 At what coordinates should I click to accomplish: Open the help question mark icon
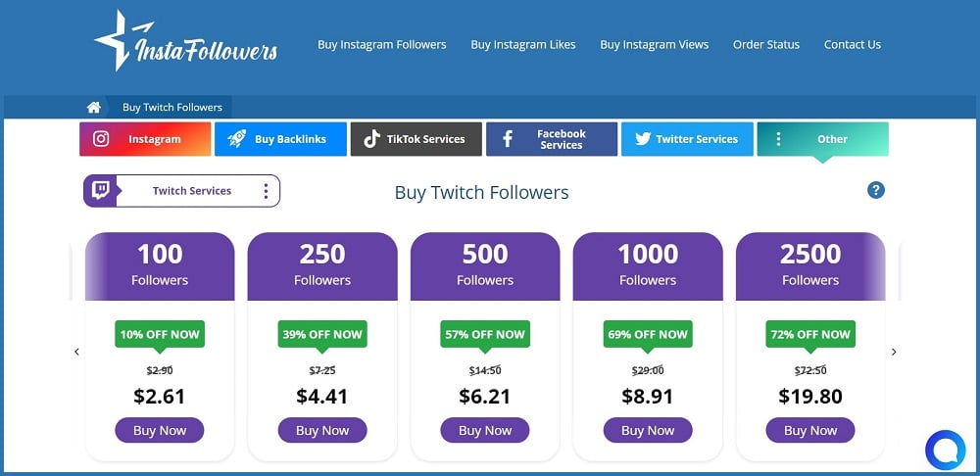point(875,190)
